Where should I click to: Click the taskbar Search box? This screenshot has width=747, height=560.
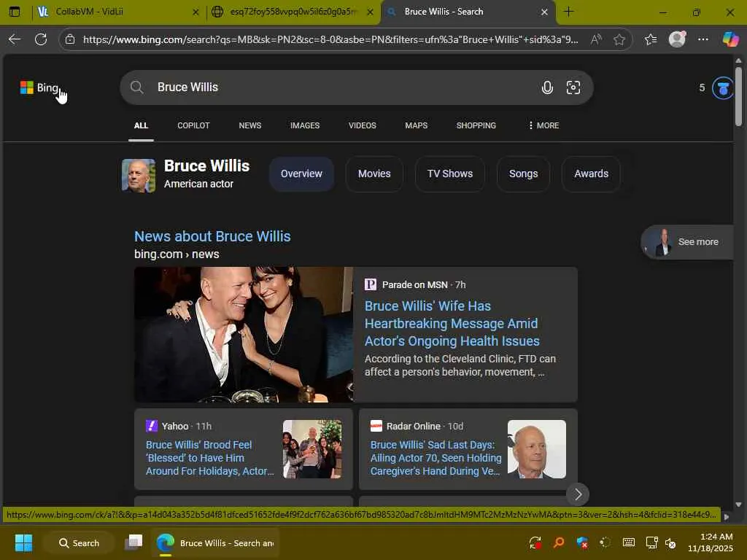(79, 542)
